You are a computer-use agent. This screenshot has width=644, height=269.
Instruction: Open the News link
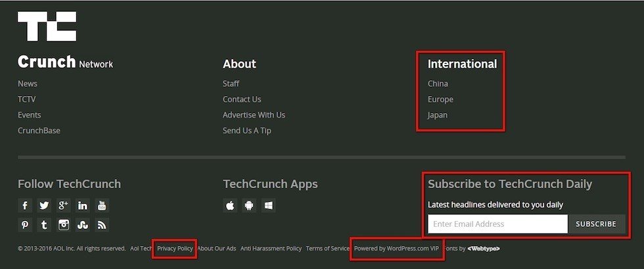28,84
